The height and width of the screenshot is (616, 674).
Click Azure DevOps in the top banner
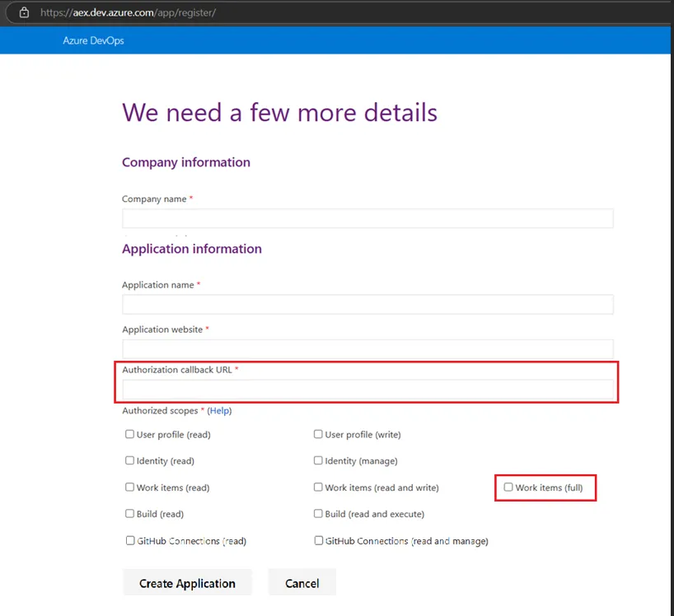(93, 40)
